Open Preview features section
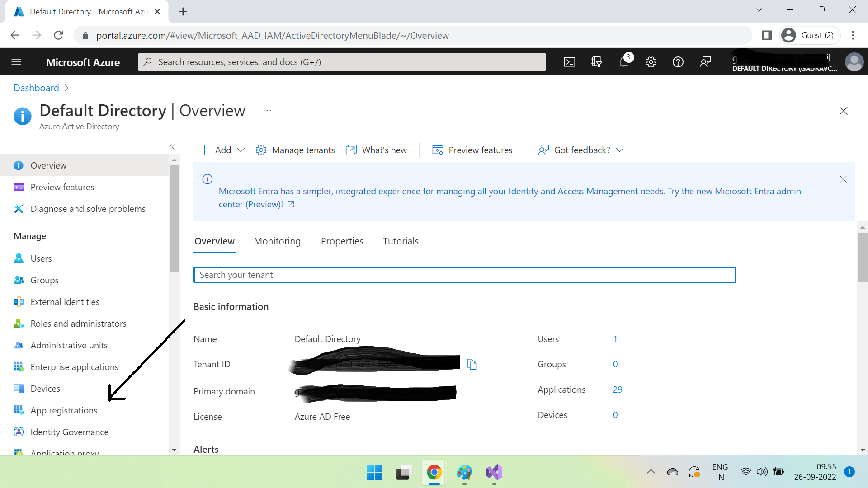Image resolution: width=868 pixels, height=488 pixels. (x=61, y=187)
